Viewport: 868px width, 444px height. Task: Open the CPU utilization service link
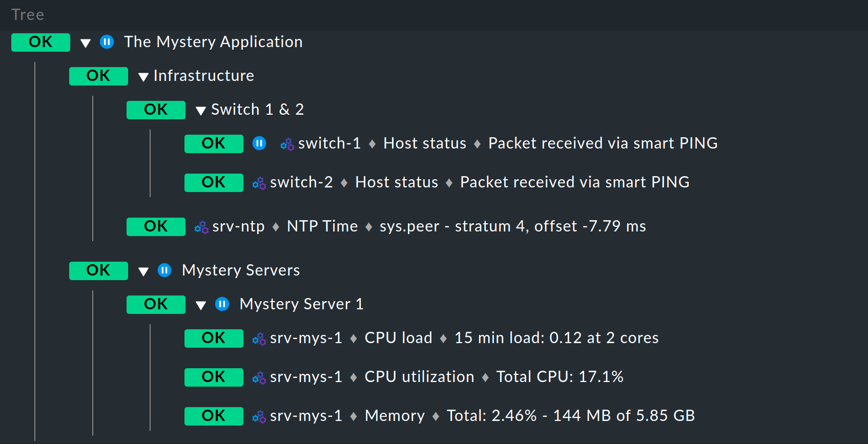pos(419,377)
